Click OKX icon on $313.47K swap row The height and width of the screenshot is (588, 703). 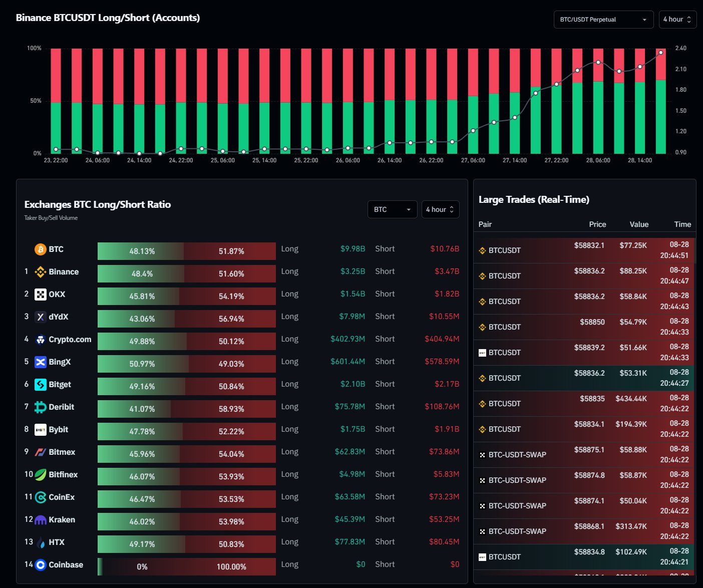(483, 531)
